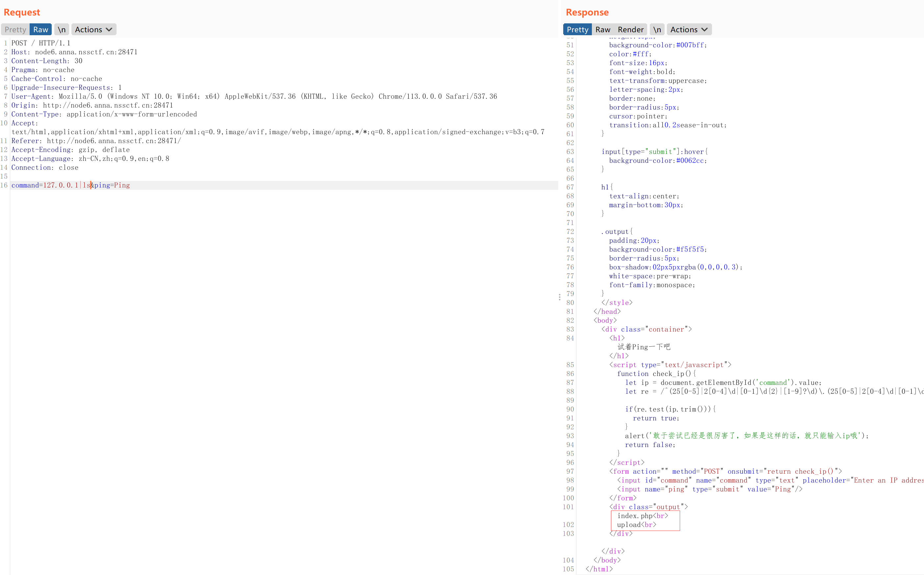Click the Accept-Encoding header line
Image resolution: width=924 pixels, height=575 pixels.
click(x=70, y=150)
